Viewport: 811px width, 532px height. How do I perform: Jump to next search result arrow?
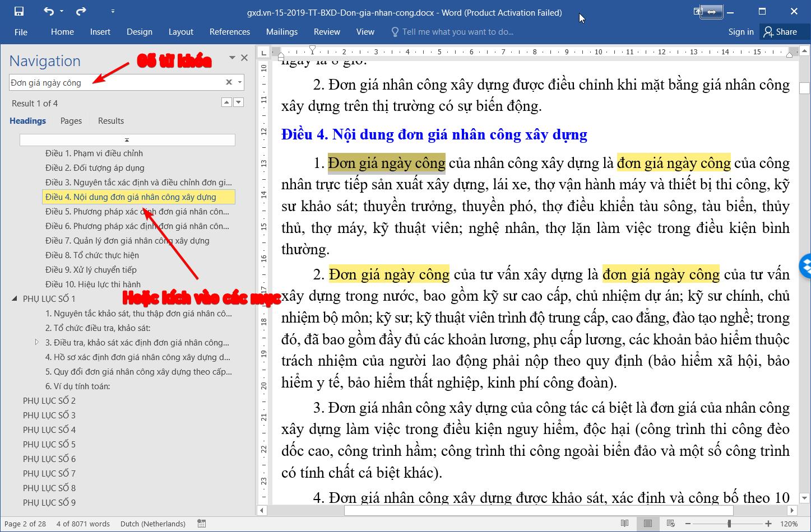pos(239,102)
